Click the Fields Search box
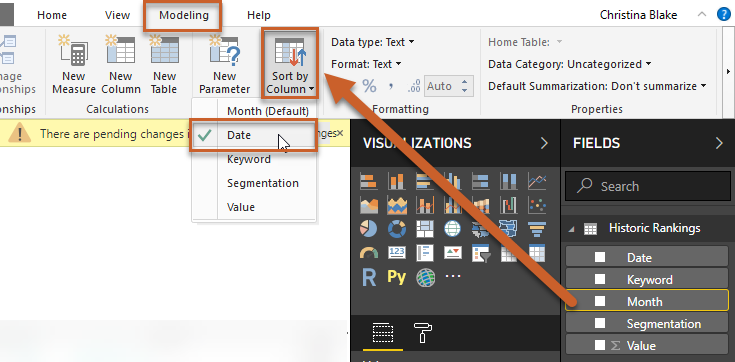Image resolution: width=735 pixels, height=362 pixels. coord(647,186)
